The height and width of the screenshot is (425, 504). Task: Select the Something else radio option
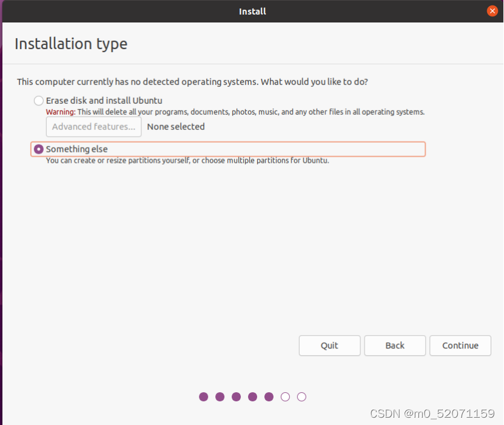[x=39, y=149]
